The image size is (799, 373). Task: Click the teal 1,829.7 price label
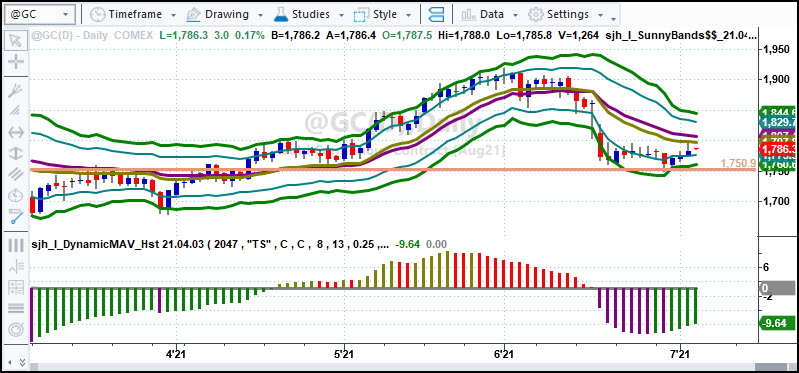777,122
